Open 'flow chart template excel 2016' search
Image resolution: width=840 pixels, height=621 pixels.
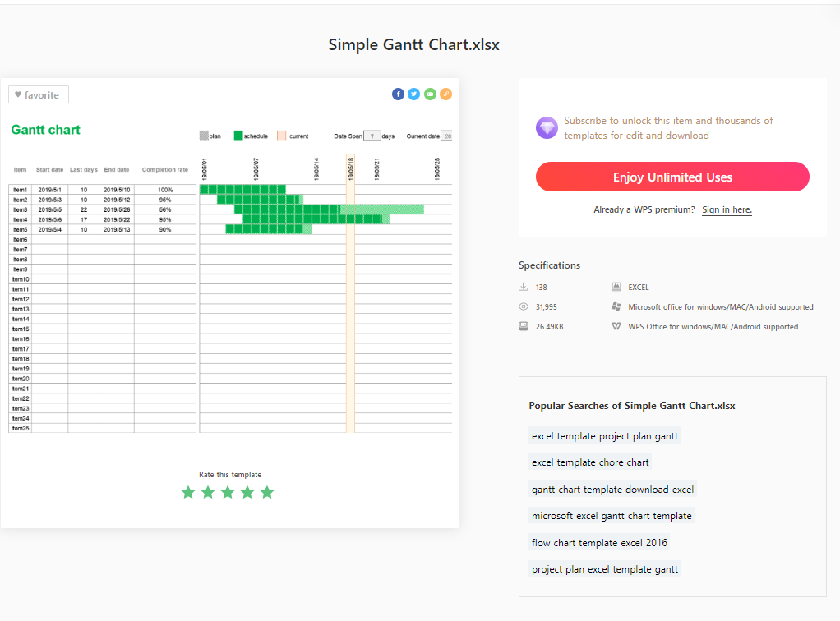coord(598,542)
